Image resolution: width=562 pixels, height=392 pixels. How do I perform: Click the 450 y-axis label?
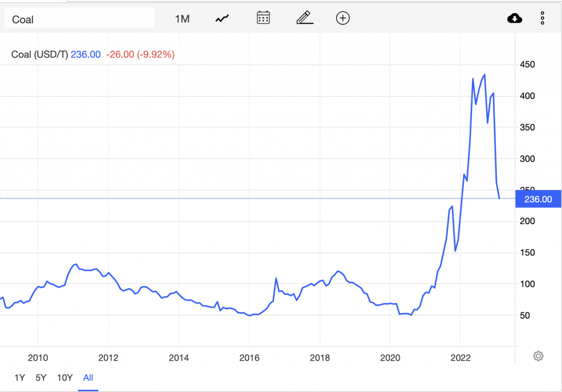pos(527,65)
